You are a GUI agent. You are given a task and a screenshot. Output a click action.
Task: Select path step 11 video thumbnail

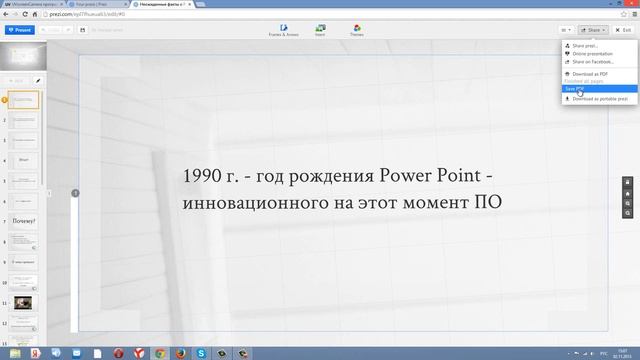pos(23,303)
